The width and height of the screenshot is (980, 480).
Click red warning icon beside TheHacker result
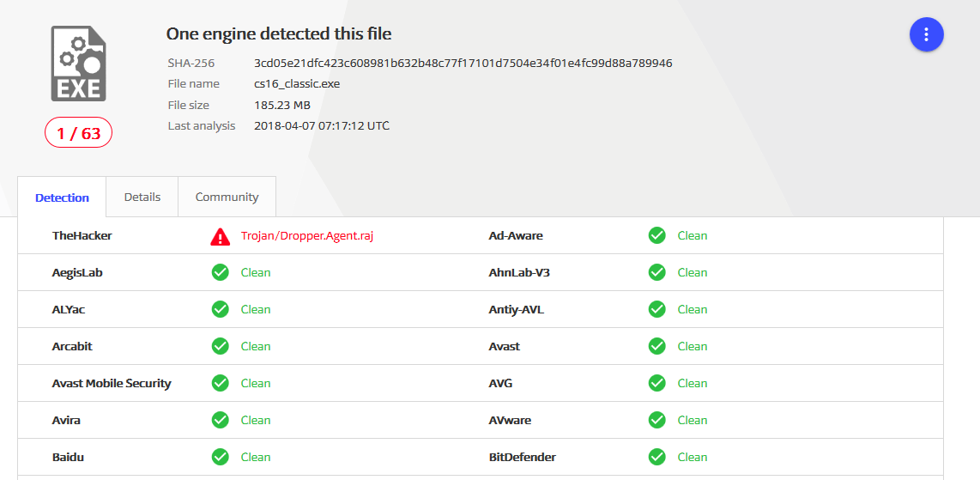click(x=220, y=236)
